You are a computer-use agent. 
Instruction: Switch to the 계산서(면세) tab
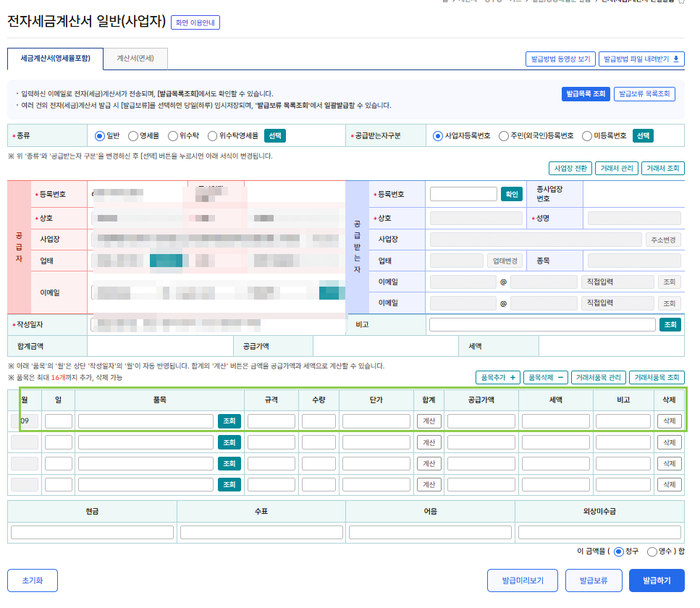(x=135, y=59)
